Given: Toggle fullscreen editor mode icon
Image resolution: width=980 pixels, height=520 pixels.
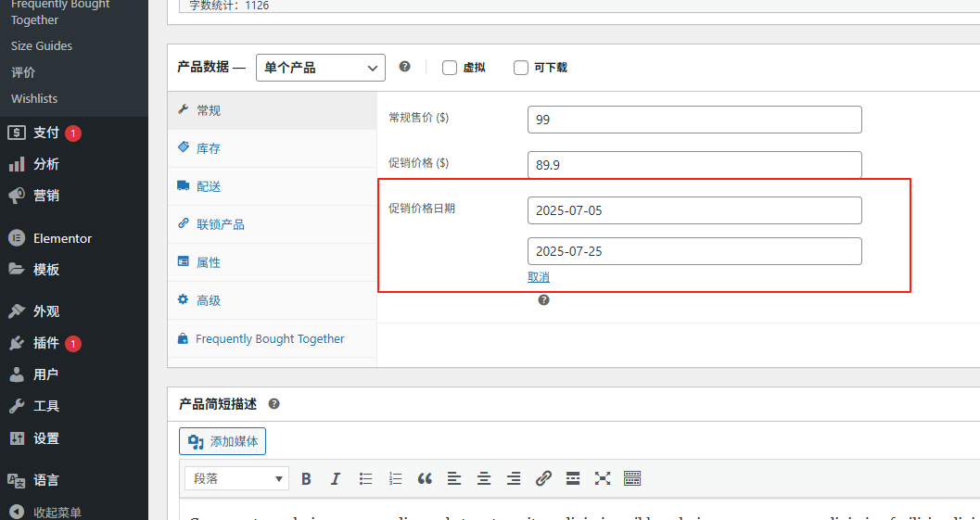Looking at the screenshot, I should click(x=603, y=479).
